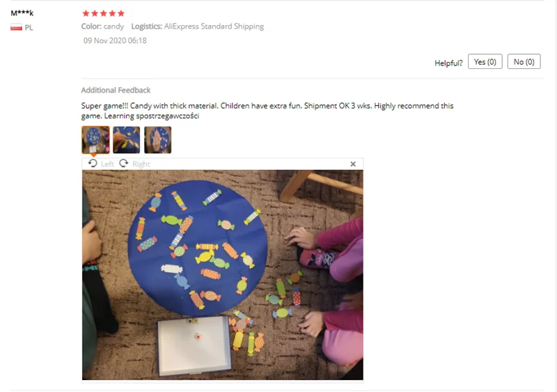The width and height of the screenshot is (557, 392).
Task: Click the review date 09 Nov 2020
Action: (115, 40)
